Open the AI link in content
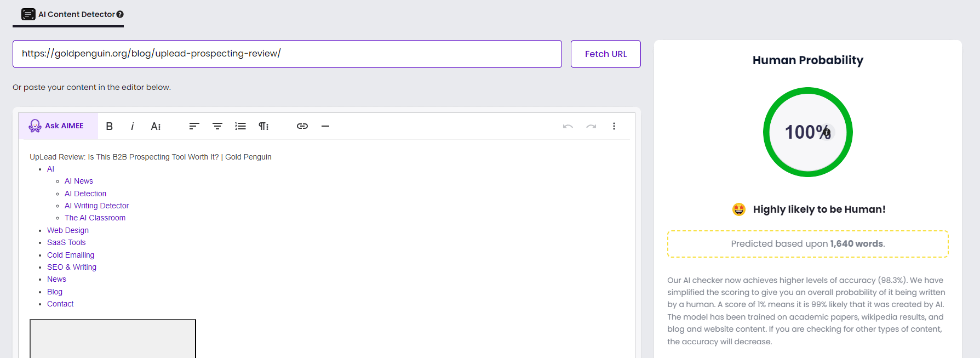 coord(50,169)
